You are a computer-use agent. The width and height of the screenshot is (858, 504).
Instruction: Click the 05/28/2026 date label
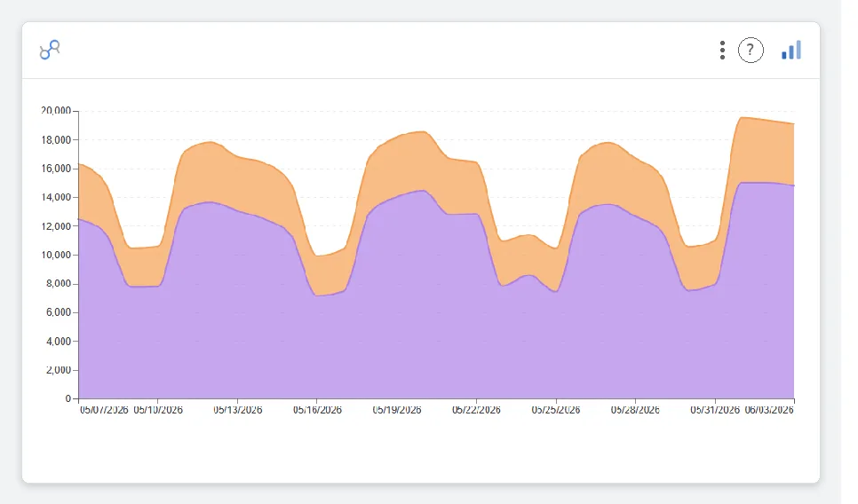coord(635,410)
